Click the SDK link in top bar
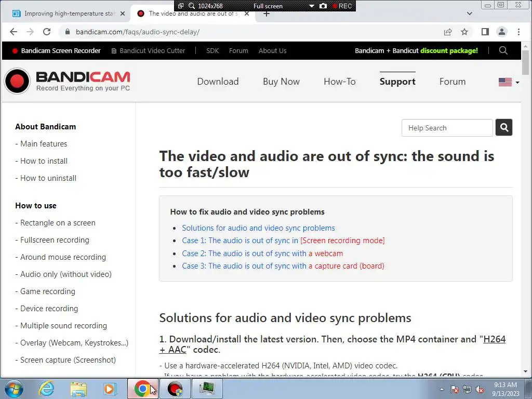The image size is (532, 399). click(x=212, y=50)
